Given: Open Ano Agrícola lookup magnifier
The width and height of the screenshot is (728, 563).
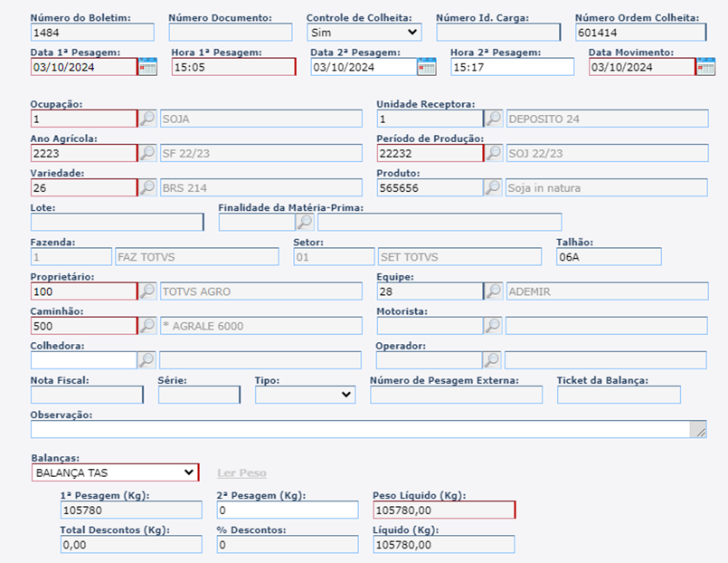Looking at the screenshot, I should point(147,153).
